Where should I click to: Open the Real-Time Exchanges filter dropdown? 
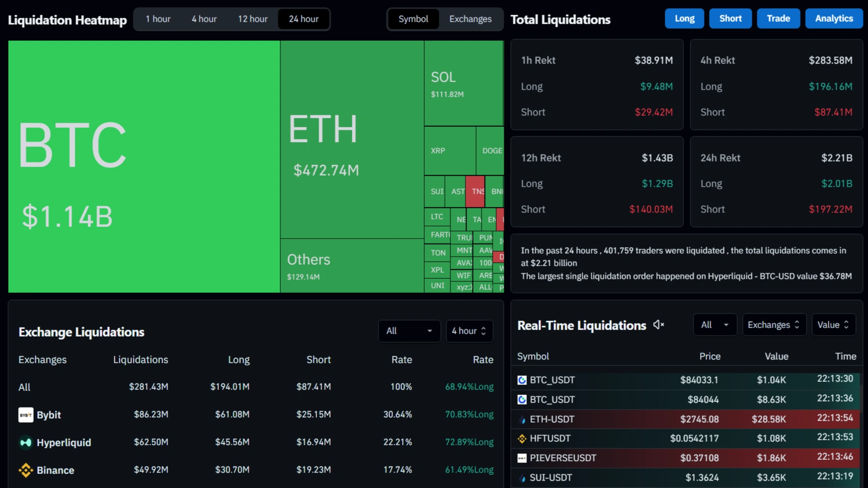pyautogui.click(x=773, y=325)
